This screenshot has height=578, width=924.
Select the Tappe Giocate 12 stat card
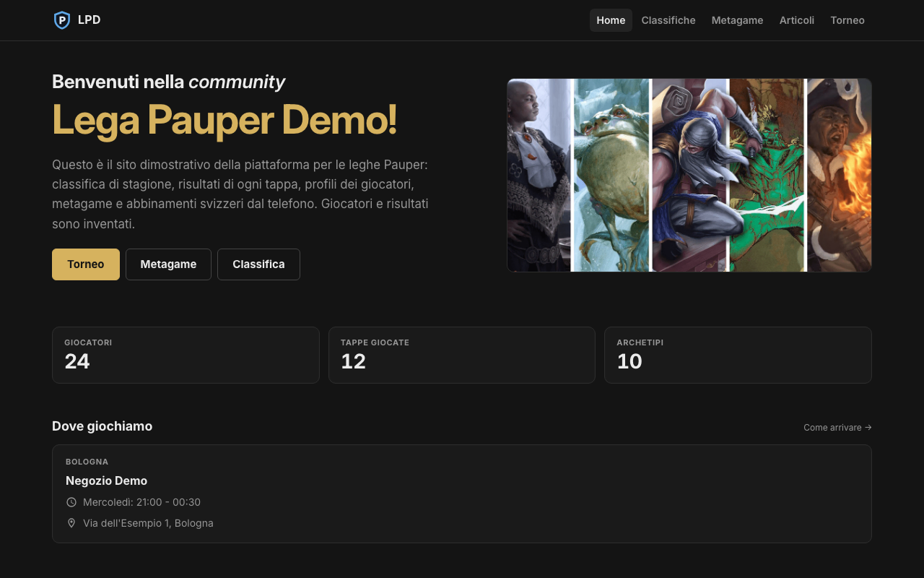point(462,355)
